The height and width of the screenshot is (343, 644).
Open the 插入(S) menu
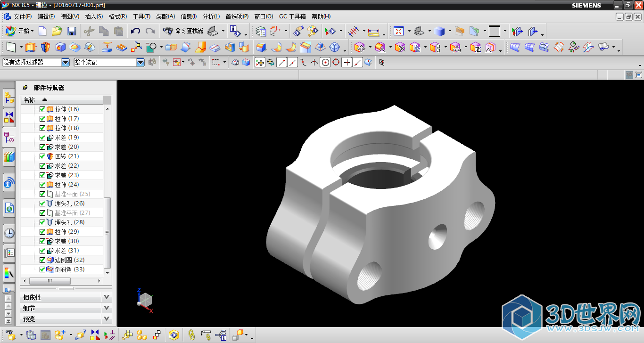[x=94, y=16]
